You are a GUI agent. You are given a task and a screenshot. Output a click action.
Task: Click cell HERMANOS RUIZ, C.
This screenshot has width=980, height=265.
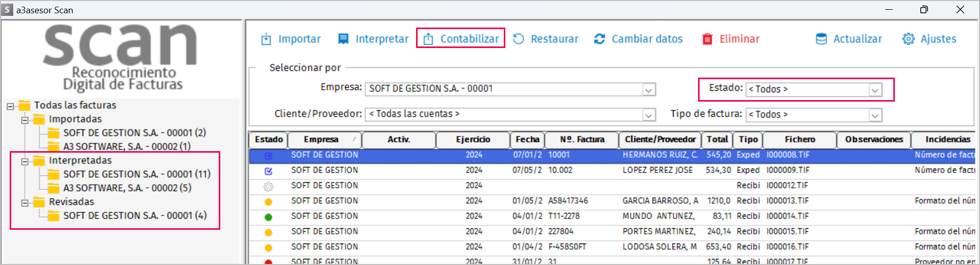pyautogui.click(x=660, y=155)
